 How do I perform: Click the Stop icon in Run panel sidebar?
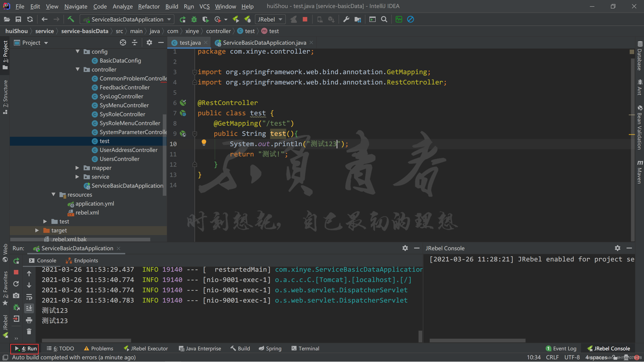coord(16,272)
